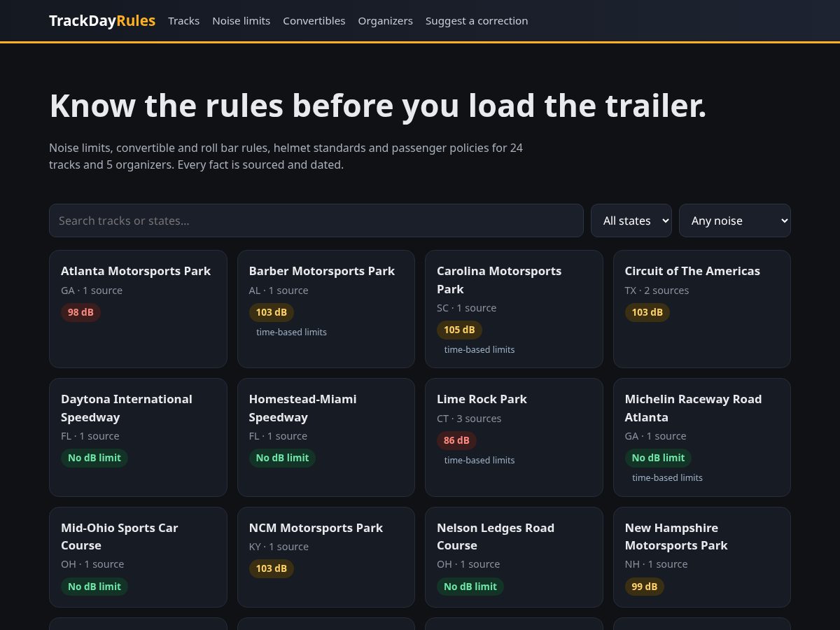Go to the Organizers nav link
The width and height of the screenshot is (840, 630).
click(385, 21)
